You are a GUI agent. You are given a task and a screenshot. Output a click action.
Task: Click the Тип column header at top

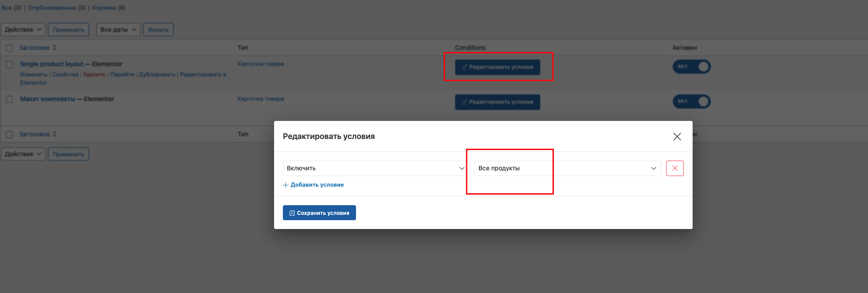pos(243,48)
